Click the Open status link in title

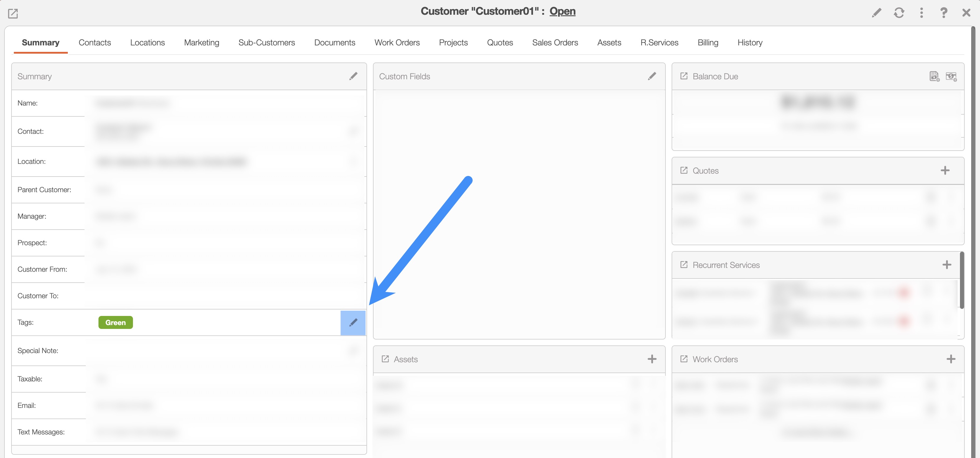click(x=562, y=11)
